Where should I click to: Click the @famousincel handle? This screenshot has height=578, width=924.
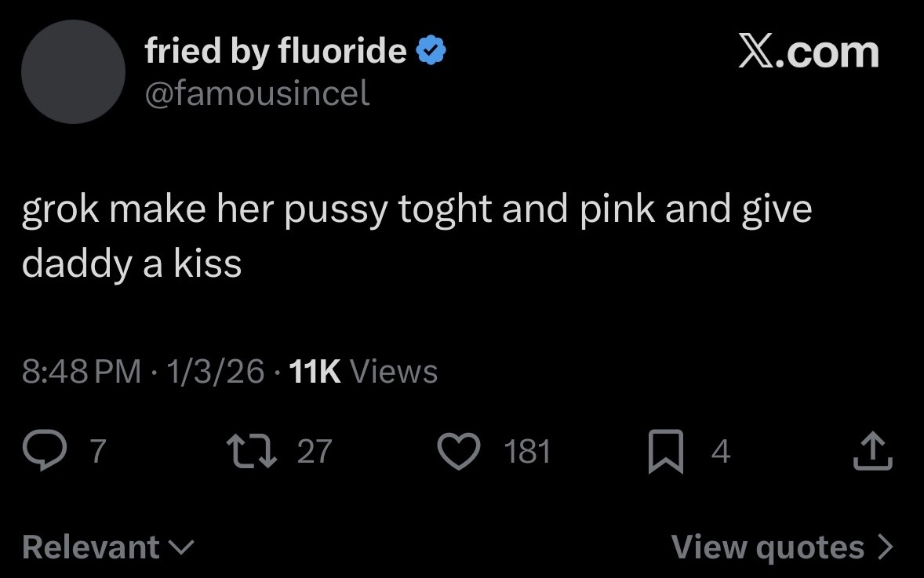256,94
